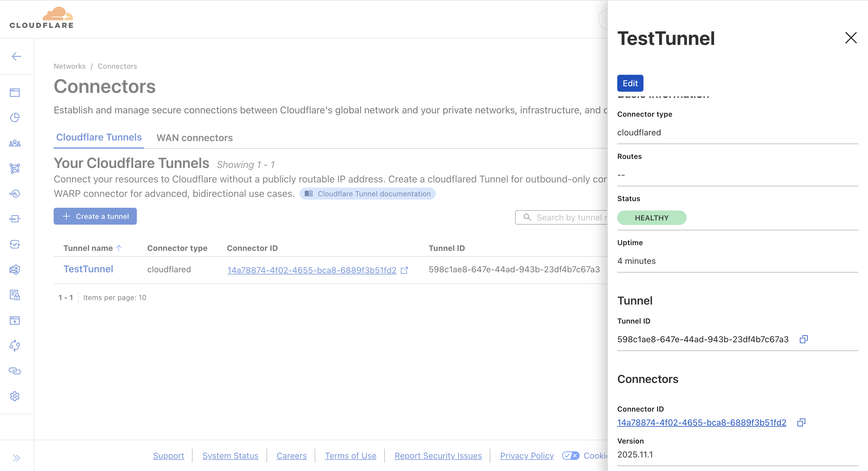This screenshot has height=471, width=868.
Task: Sort by the Tunnel name column arrow
Action: tap(119, 248)
